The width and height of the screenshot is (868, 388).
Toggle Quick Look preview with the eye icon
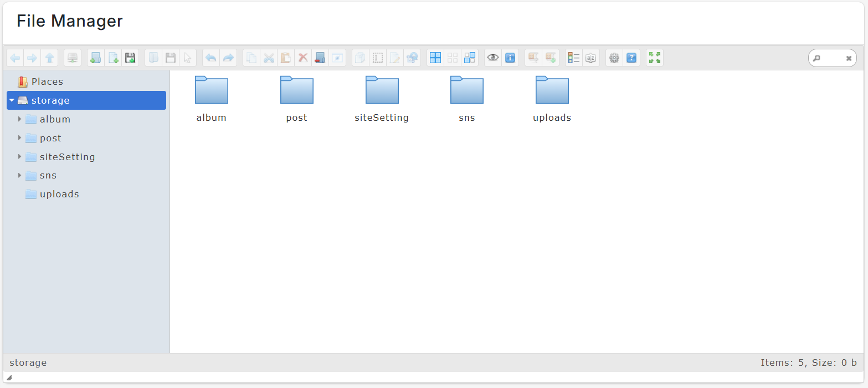[493, 58]
